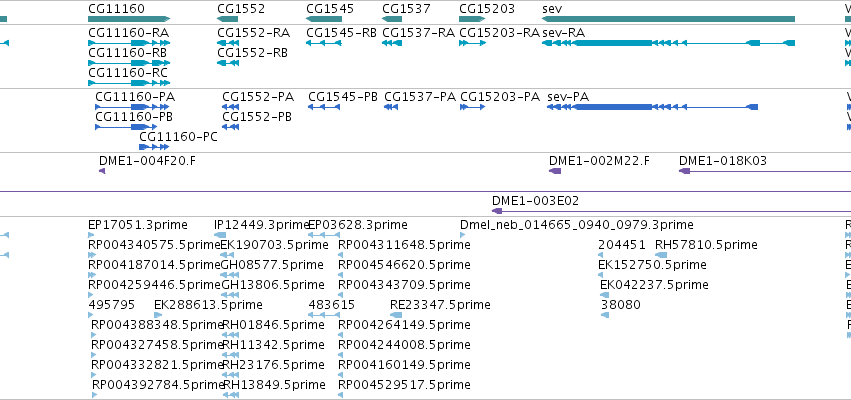
Task: Select the long sev gene bar
Action: tap(669, 19)
